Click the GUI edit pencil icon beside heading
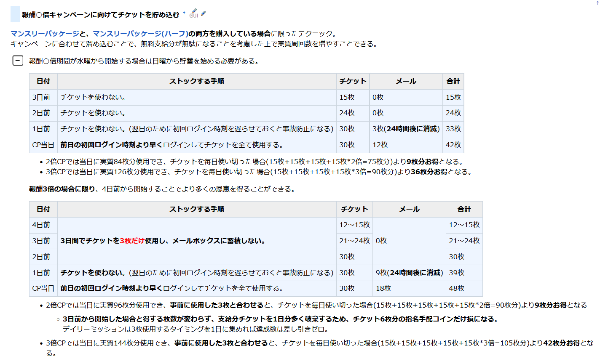Image resolution: width=600 pixels, height=364 pixels. point(193,13)
